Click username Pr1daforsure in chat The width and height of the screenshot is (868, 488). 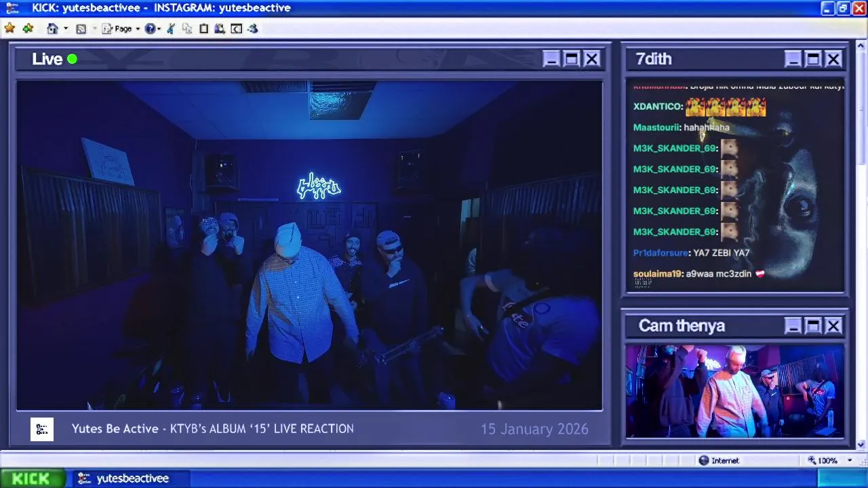click(661, 253)
